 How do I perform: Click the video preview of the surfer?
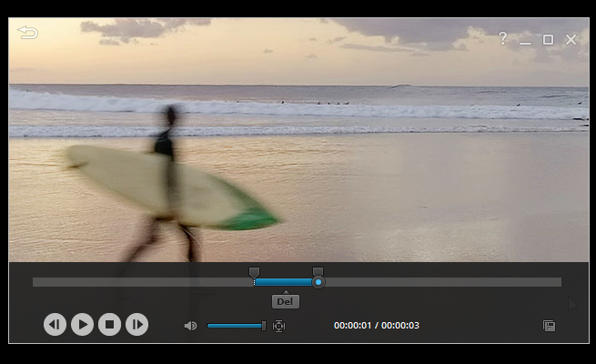pyautogui.click(x=298, y=140)
